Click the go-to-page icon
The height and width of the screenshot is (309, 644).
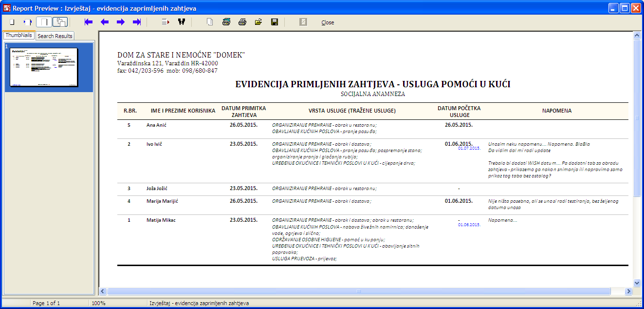(166, 22)
